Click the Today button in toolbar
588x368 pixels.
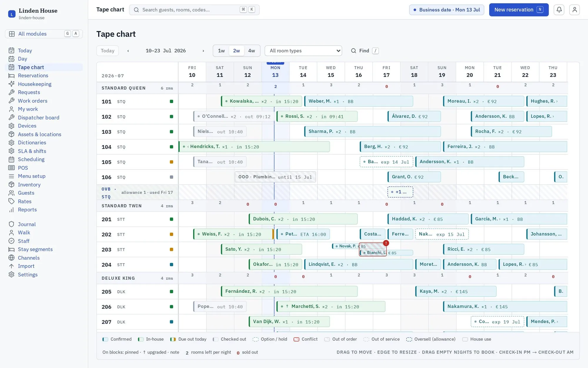pyautogui.click(x=108, y=51)
